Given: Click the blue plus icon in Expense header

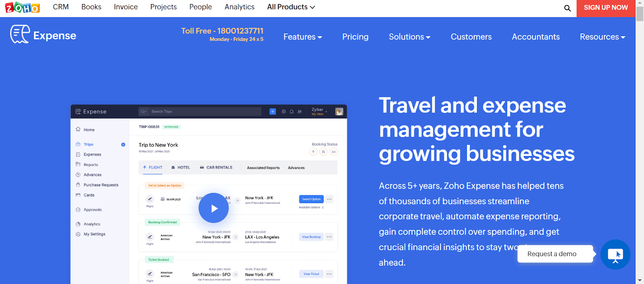Looking at the screenshot, I should click(x=272, y=111).
